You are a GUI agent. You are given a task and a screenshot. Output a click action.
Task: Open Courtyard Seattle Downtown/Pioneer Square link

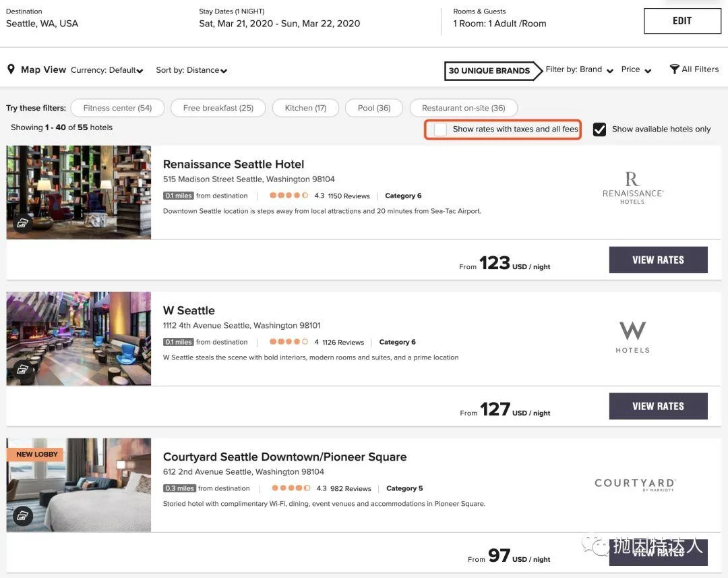(284, 457)
